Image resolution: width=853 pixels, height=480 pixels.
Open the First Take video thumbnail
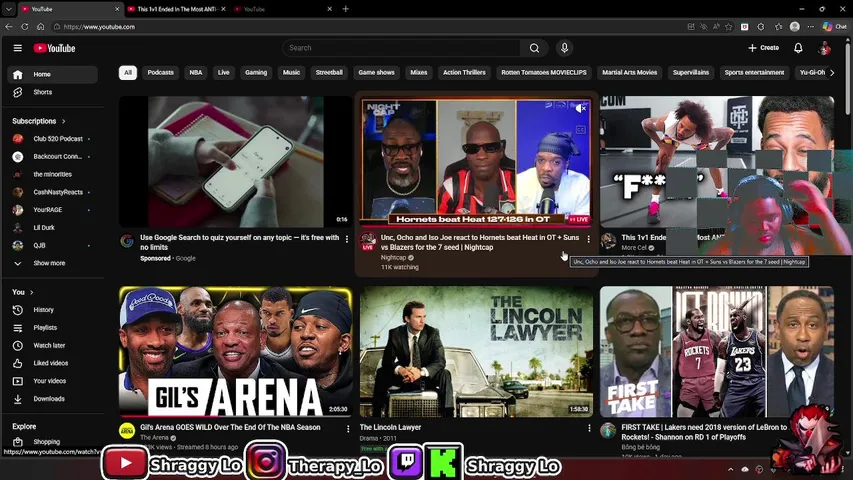[x=717, y=352]
